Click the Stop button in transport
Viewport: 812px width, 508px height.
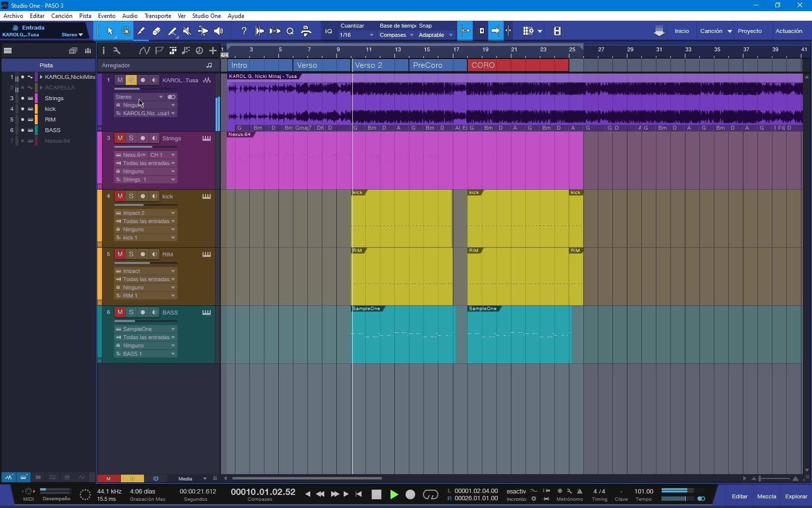377,494
